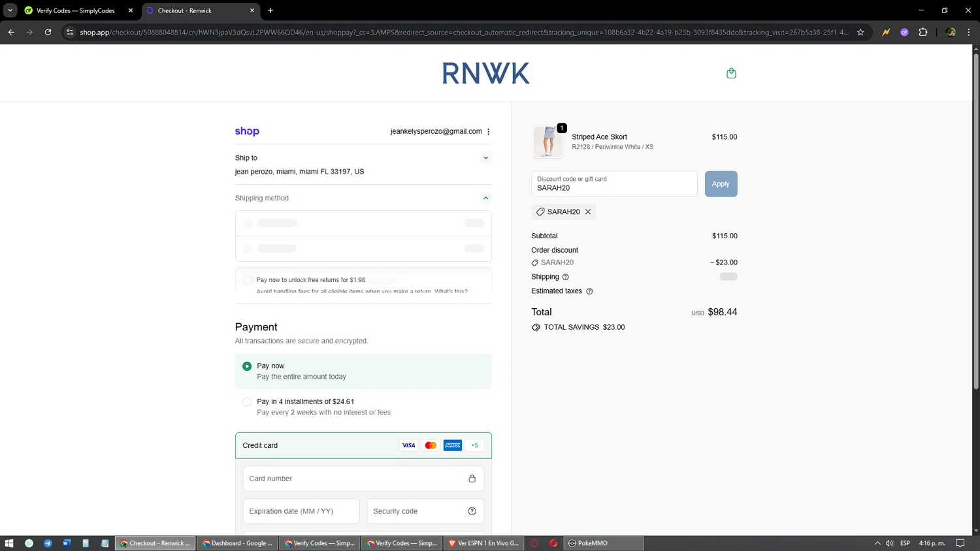980x551 pixels.
Task: Open the purple round browser extension
Action: [x=904, y=32]
